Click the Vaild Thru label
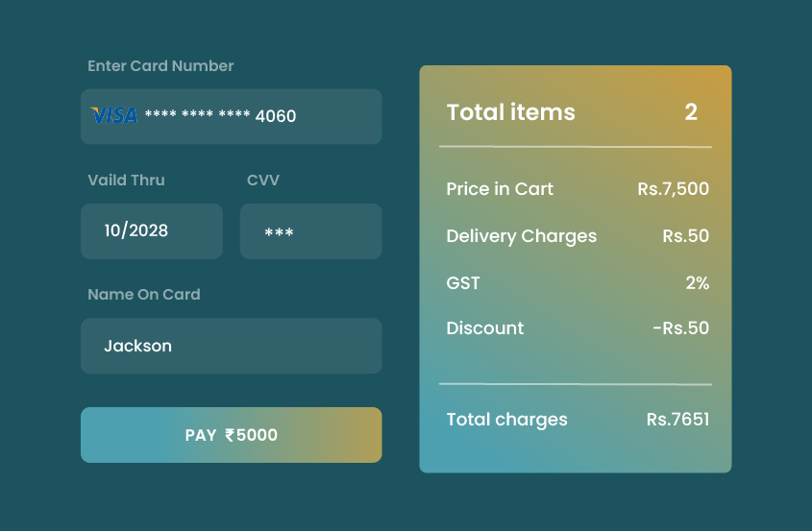This screenshot has height=531, width=812. click(x=126, y=181)
